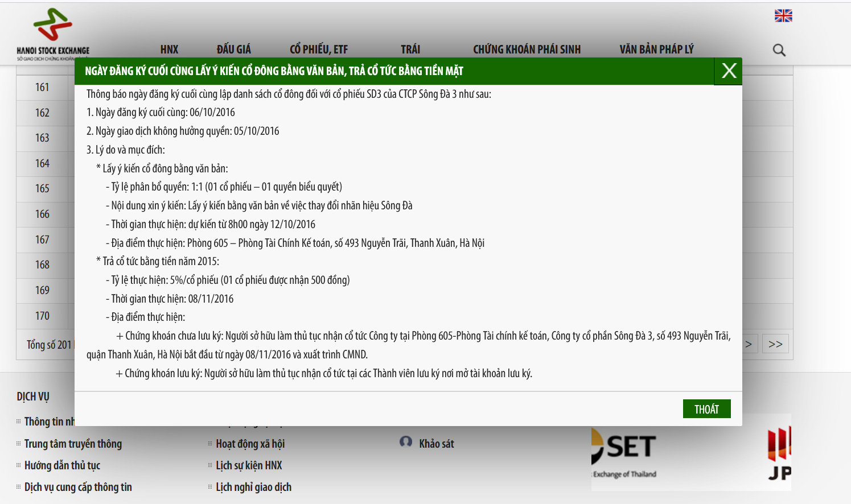This screenshot has width=851, height=504.
Task: Click the THOÁT button
Action: [x=706, y=409]
